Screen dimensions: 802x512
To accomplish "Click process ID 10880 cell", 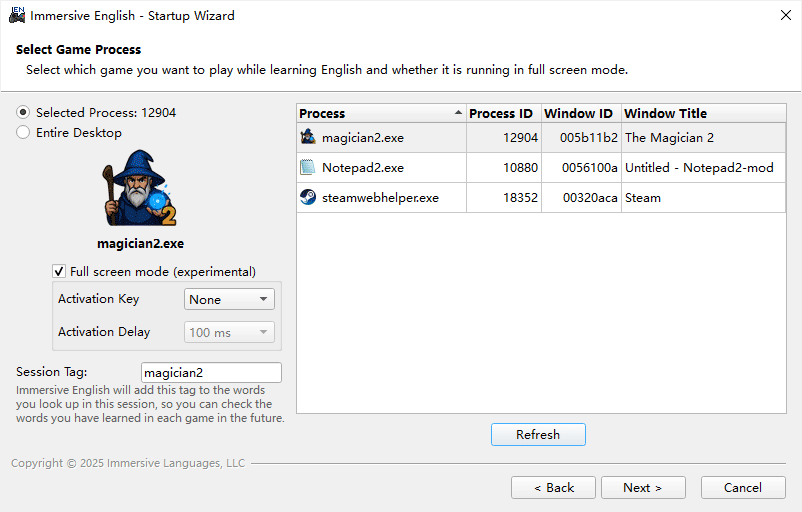I will tap(504, 167).
